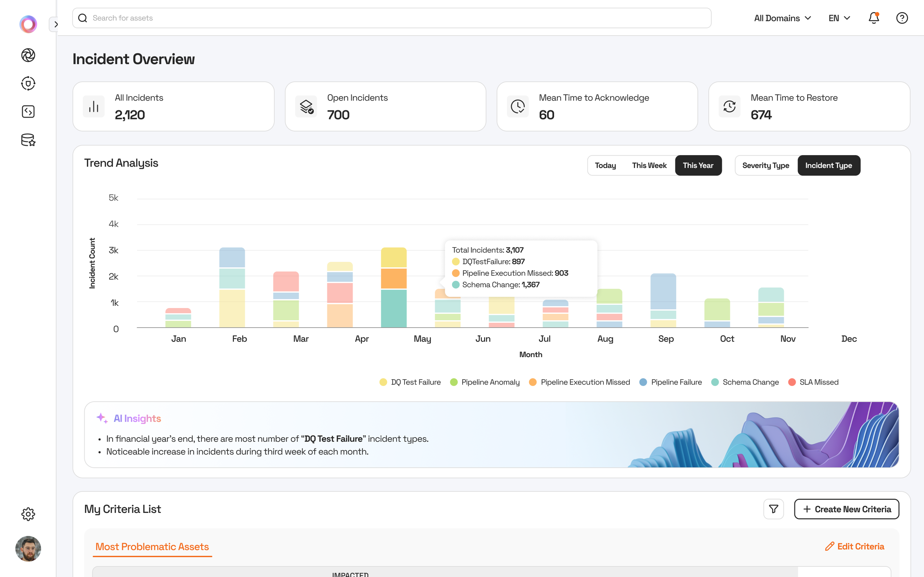Click the app logo at top left
Screen dimensions: 924x577
pos(28,24)
